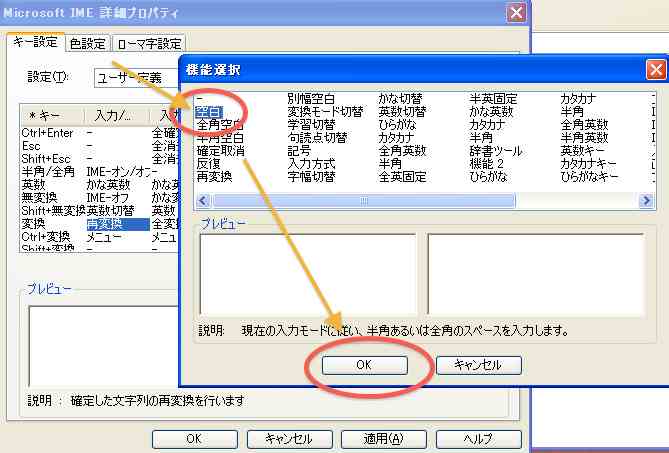669x453 pixels.
Task: Select かな切替 in the function list
Action: [x=400, y=99]
